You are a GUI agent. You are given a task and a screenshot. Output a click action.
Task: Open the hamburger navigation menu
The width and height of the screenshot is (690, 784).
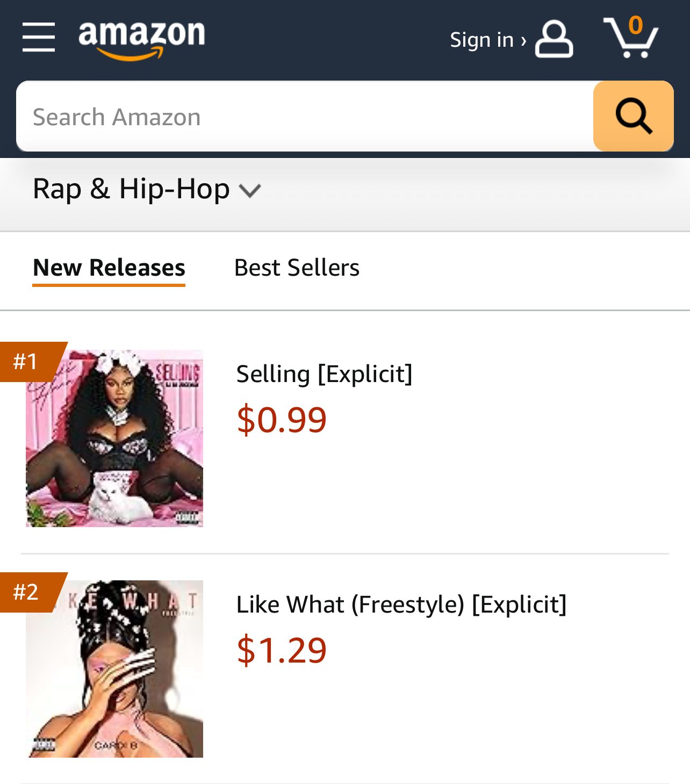(39, 38)
